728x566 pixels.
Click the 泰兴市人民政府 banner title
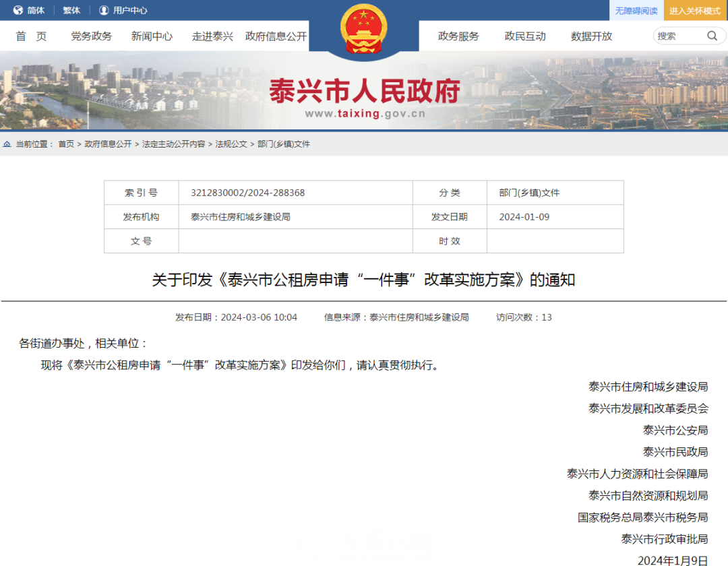click(365, 90)
